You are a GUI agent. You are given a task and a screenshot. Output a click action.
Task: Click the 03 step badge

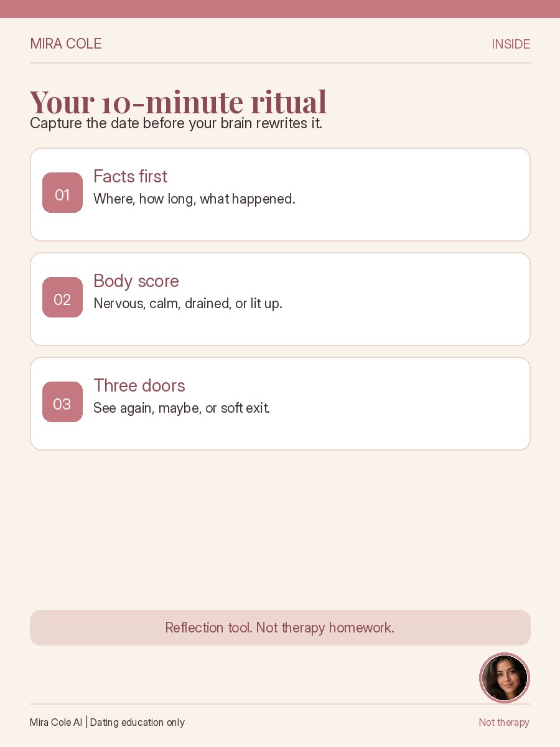click(x=62, y=402)
